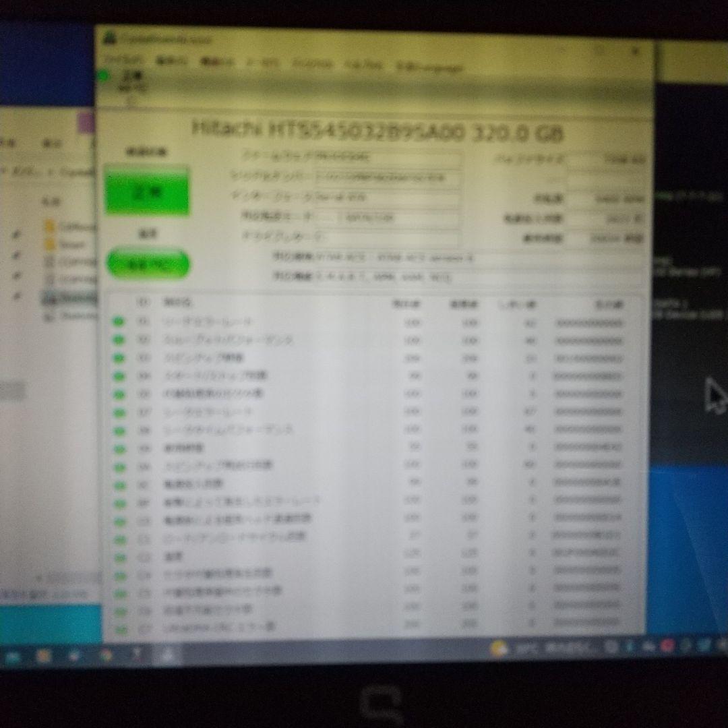Select the C: disk entry showing 48 °C
728x728 pixels.
pos(132,86)
